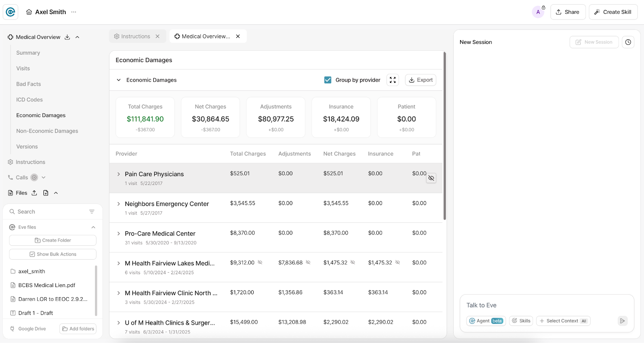Expand the Calls dropdown arrow
This screenshot has height=343, width=644.
click(x=43, y=177)
